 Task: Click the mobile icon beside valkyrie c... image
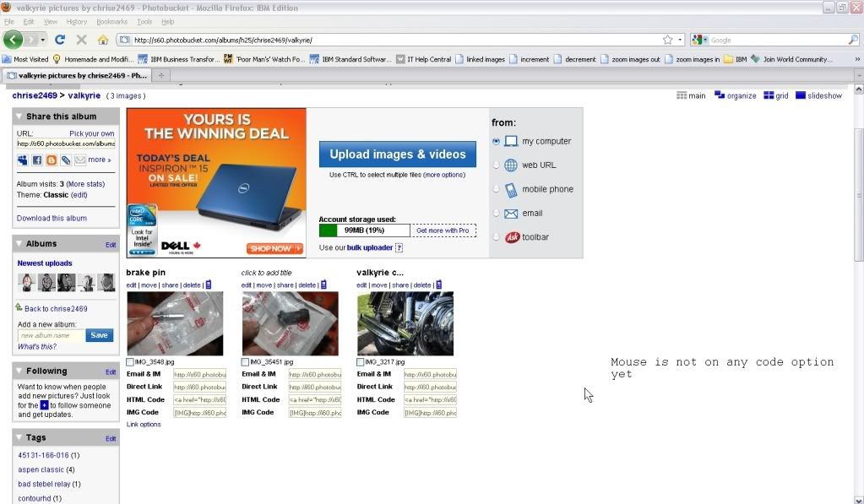click(x=438, y=285)
